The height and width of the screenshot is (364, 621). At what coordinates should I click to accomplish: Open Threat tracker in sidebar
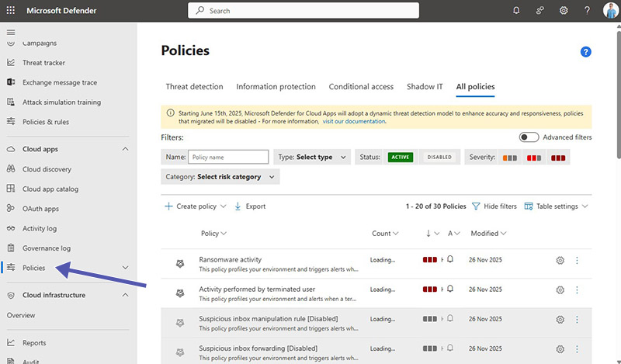[x=43, y=63]
